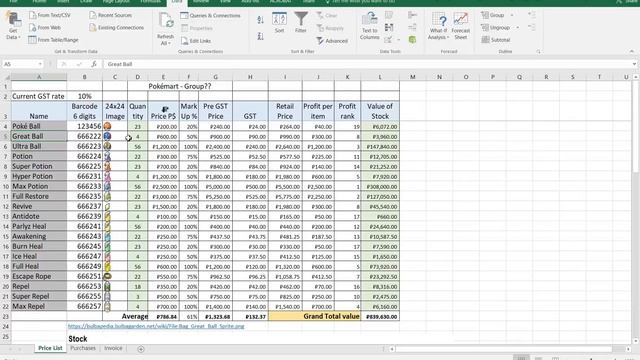Select column L header
Image resolution: width=640 pixels, height=360 pixels.
pyautogui.click(x=380, y=77)
